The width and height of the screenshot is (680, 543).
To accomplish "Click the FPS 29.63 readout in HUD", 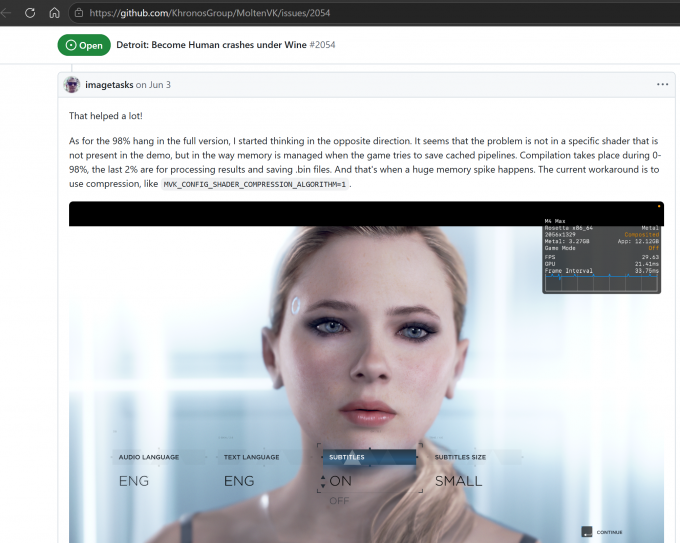I will 602,257.
